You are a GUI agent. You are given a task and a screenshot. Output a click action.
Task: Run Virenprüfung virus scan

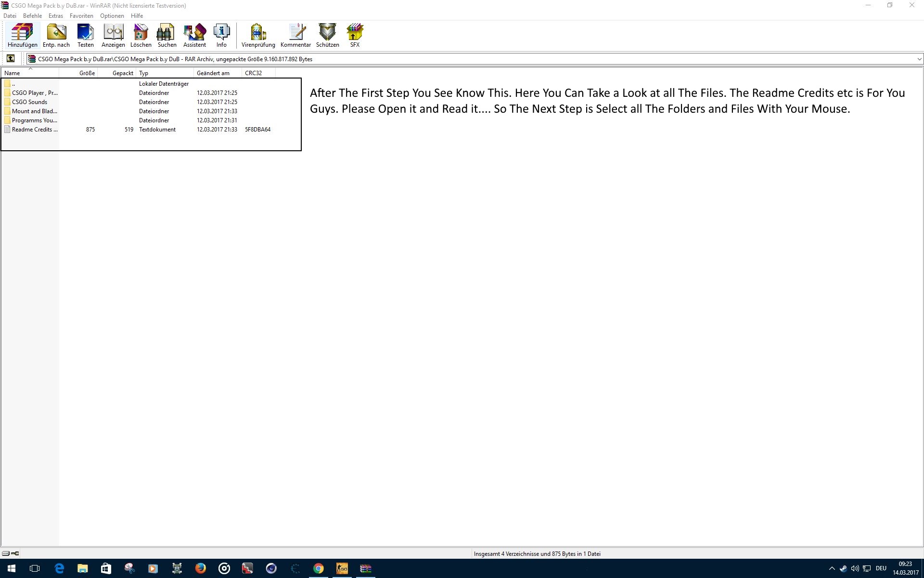pyautogui.click(x=258, y=36)
